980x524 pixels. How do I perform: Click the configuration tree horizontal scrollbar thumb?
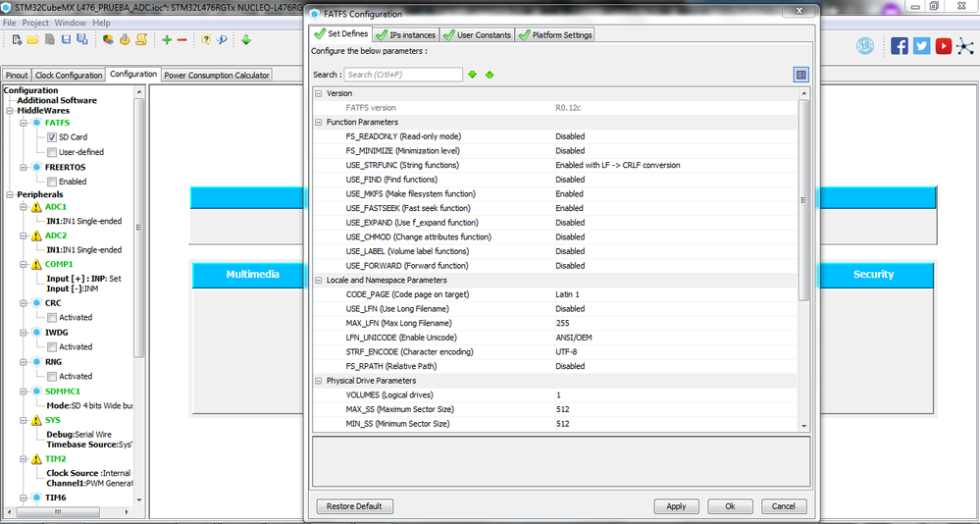coord(58,511)
